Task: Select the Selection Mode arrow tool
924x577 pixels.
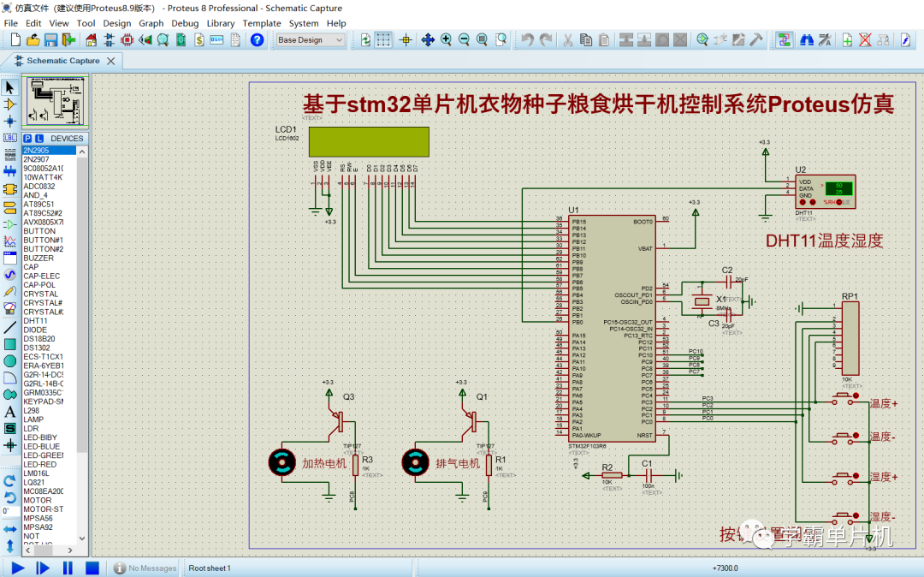Action: (9, 87)
